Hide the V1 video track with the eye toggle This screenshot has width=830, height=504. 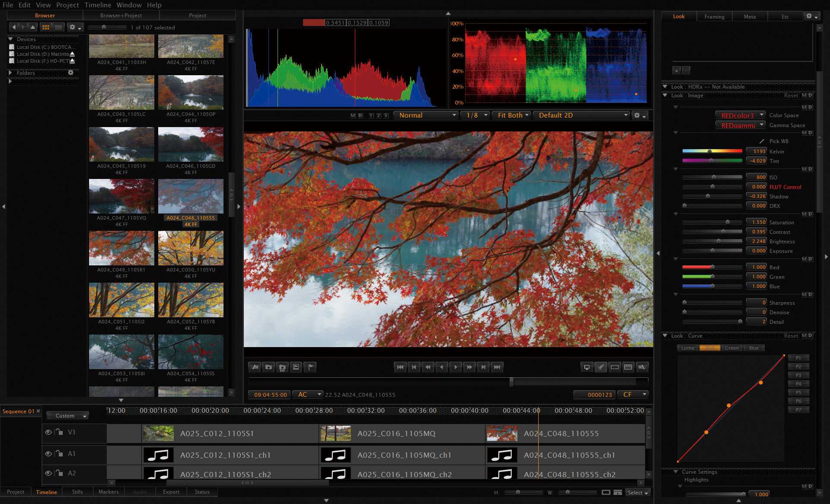pyautogui.click(x=48, y=432)
